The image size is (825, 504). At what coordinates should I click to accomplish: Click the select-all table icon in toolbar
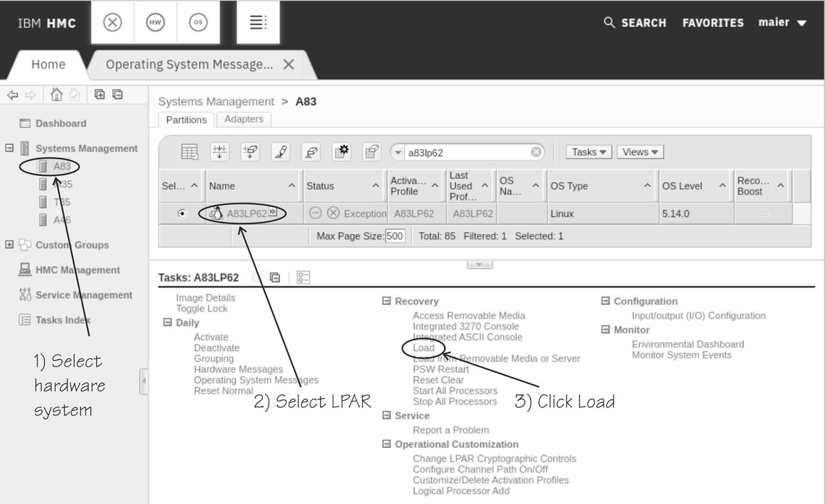click(x=189, y=152)
